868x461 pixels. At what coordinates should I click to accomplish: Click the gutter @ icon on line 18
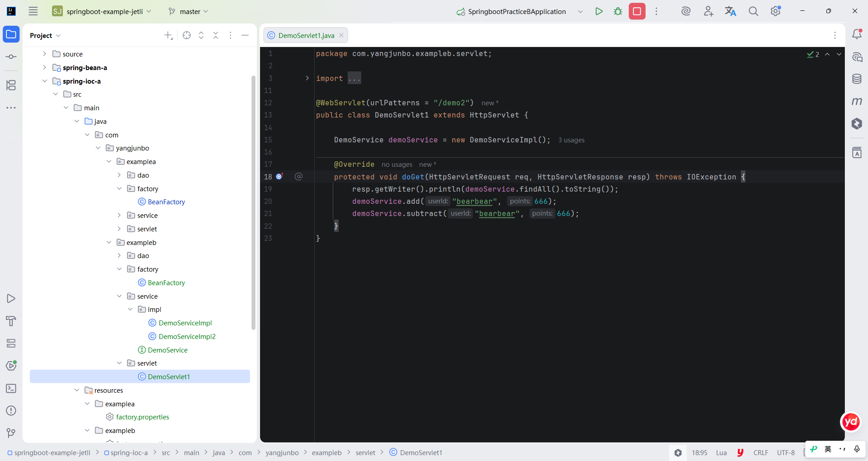[x=298, y=177]
